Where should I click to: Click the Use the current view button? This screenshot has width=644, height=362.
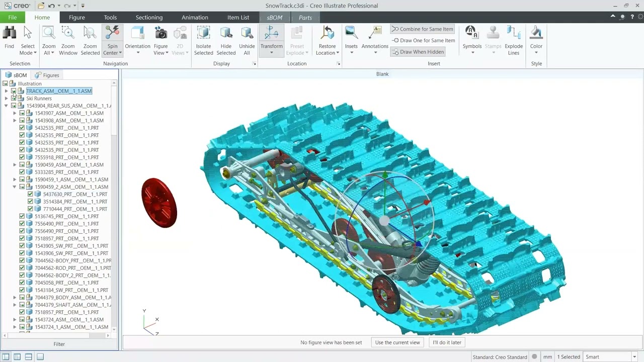[397, 342]
